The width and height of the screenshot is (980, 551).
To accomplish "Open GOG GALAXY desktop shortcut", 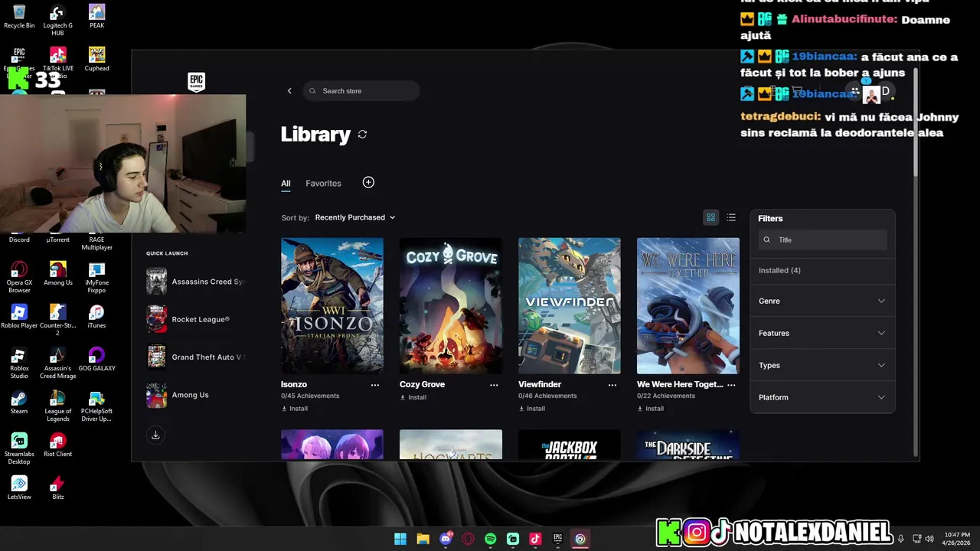I will (x=96, y=360).
